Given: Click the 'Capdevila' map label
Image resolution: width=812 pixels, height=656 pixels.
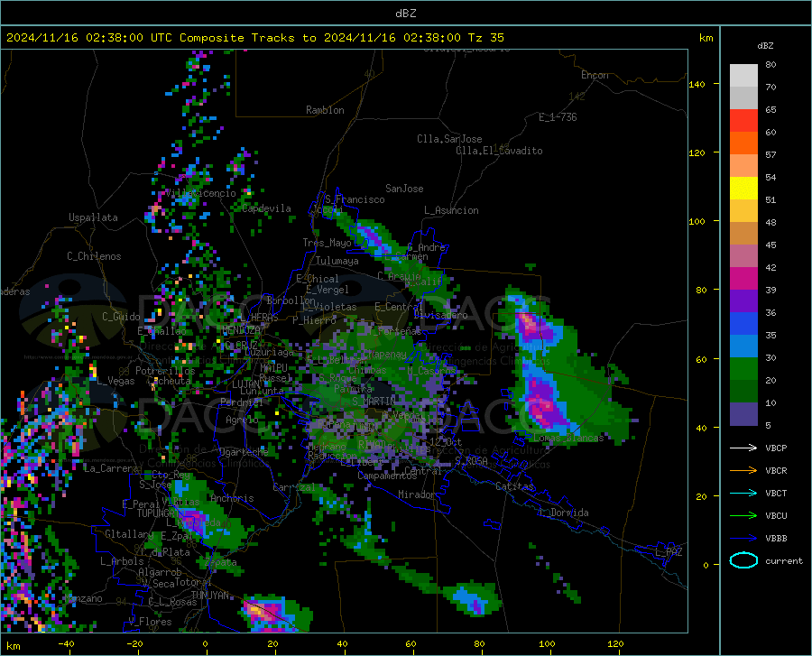Looking at the screenshot, I should point(266,208).
